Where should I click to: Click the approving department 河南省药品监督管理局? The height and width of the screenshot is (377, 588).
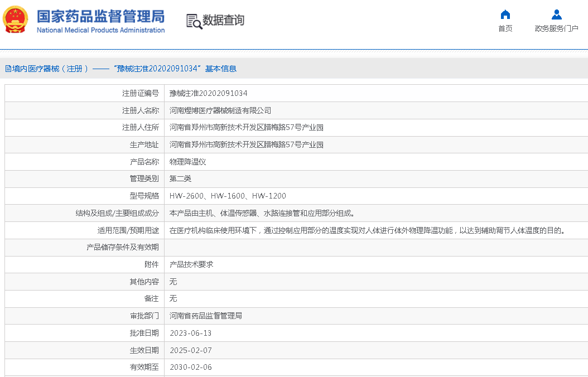coord(205,316)
